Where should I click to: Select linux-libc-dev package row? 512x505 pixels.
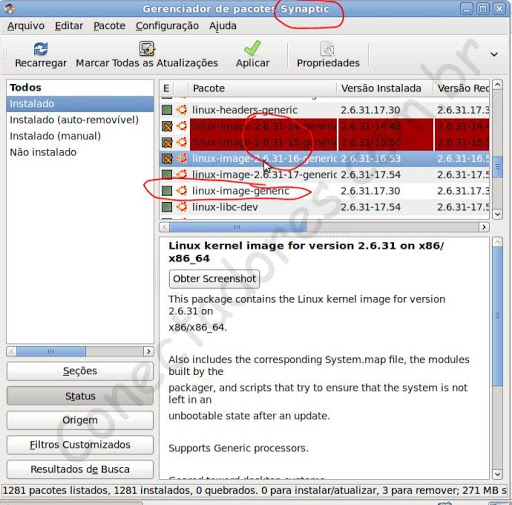point(324,207)
